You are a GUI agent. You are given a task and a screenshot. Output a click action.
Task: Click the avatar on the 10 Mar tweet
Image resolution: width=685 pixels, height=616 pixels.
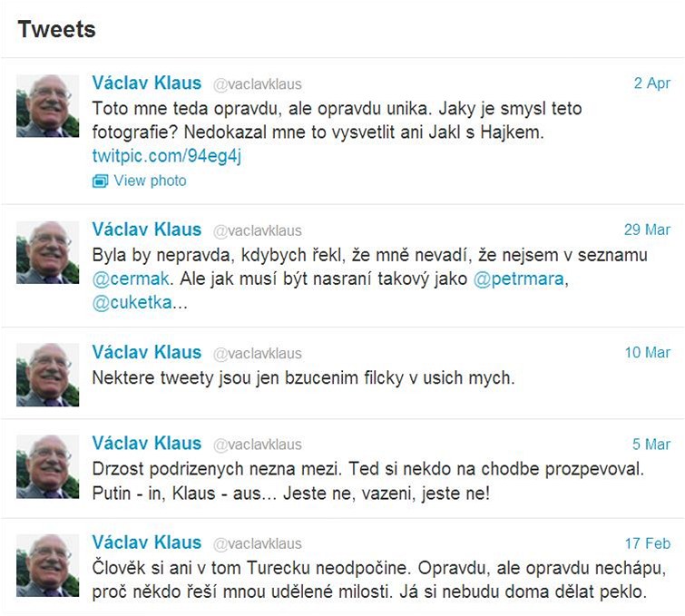pyautogui.click(x=47, y=375)
